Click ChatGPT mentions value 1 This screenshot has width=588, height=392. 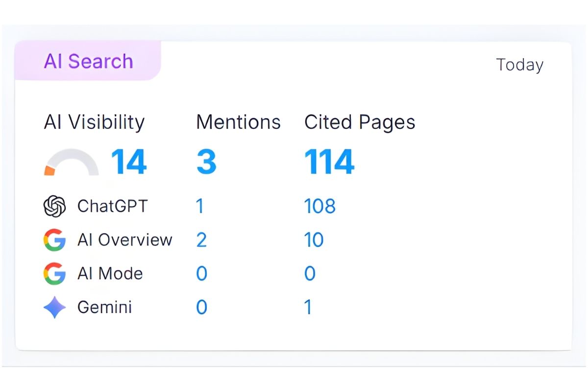(x=200, y=206)
